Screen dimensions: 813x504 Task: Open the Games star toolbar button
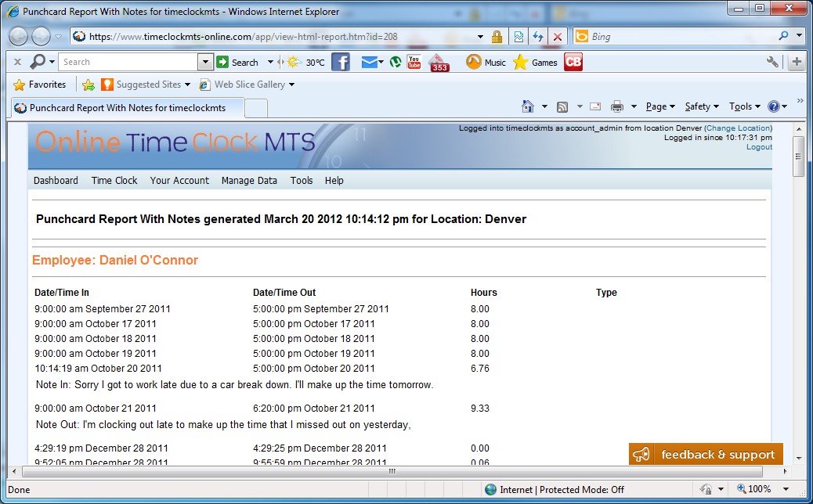[x=535, y=62]
